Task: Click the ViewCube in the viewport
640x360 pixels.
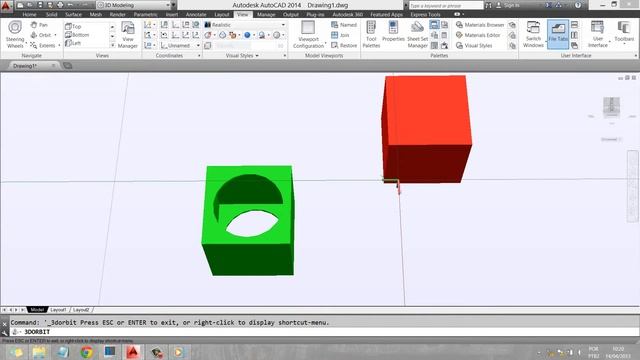Action: pyautogui.click(x=611, y=107)
